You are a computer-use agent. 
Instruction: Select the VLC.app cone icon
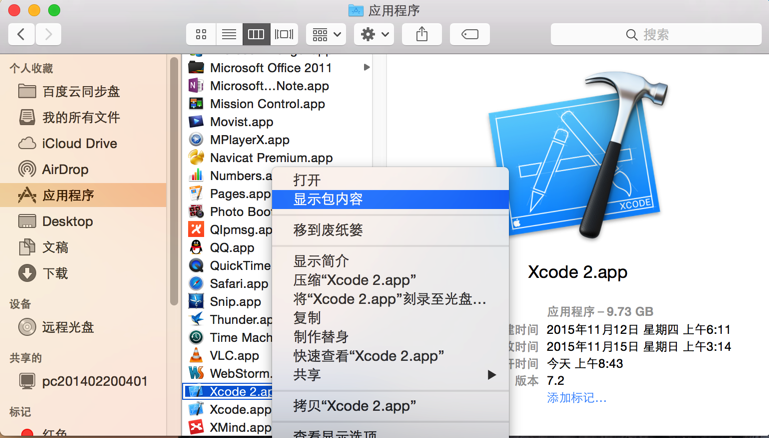196,355
